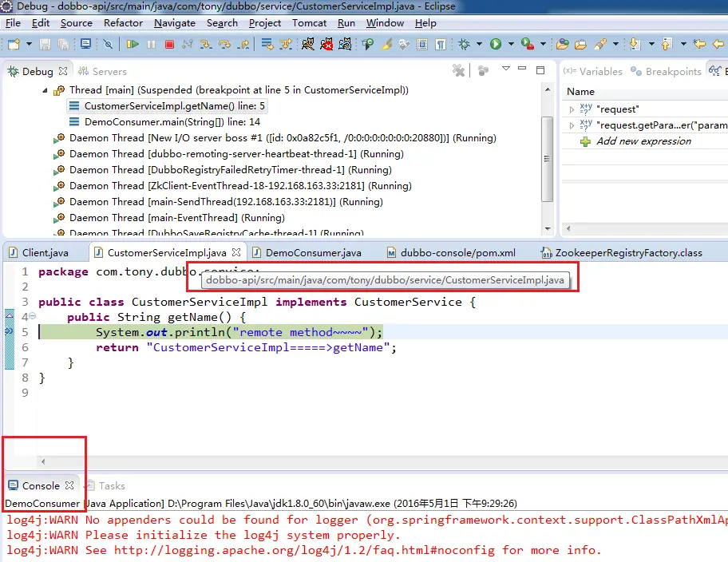Image resolution: width=728 pixels, height=562 pixels.
Task: Click the Previous Annotation icon
Action: (667, 44)
